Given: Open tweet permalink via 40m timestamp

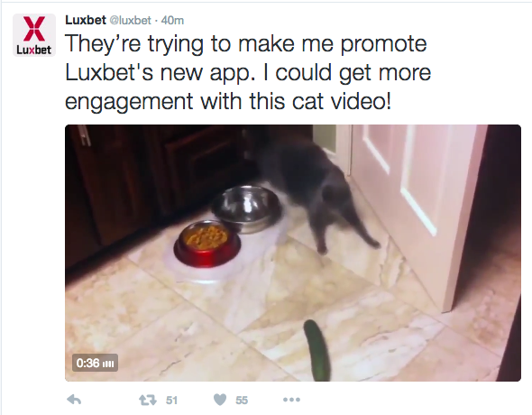Looking at the screenshot, I should pyautogui.click(x=172, y=21).
